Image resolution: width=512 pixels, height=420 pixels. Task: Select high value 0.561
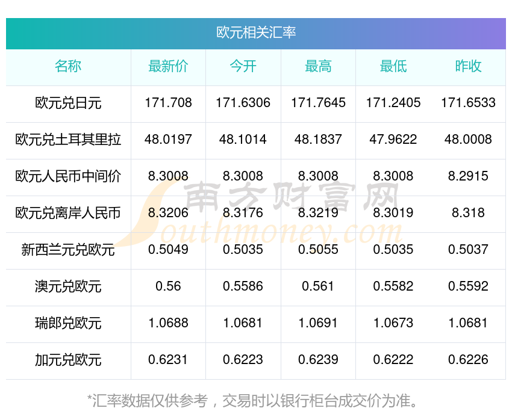(318, 286)
